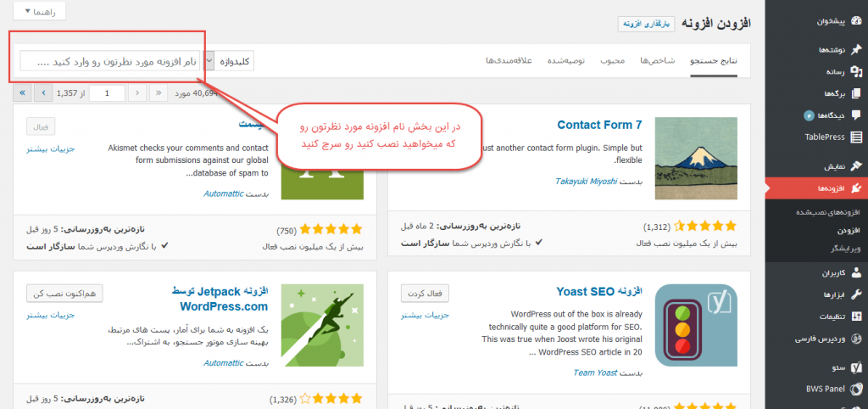
Task: Open Contact Form 7 plugin thumbnail
Action: pos(696,158)
